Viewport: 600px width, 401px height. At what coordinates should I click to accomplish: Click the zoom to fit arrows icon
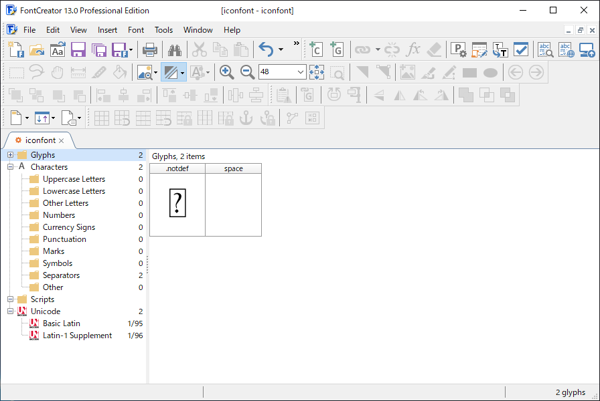pyautogui.click(x=317, y=72)
